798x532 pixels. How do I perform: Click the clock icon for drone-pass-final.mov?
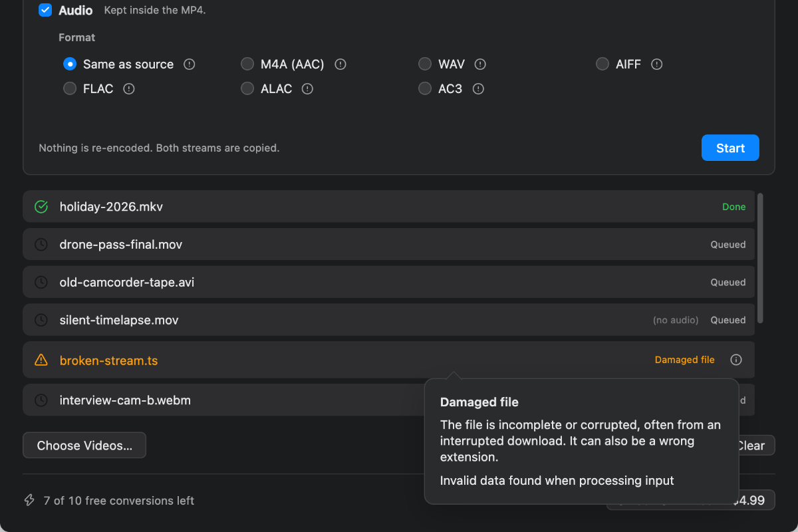(41, 245)
